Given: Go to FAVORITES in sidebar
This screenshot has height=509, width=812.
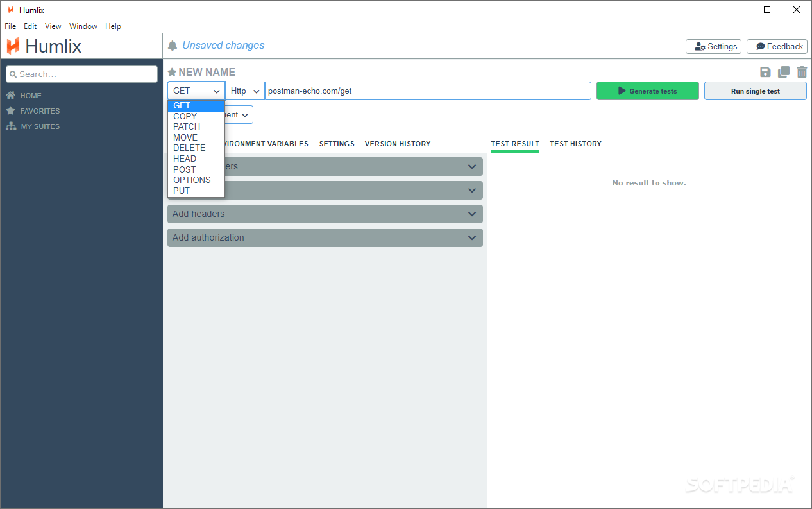Looking at the screenshot, I should click(40, 111).
